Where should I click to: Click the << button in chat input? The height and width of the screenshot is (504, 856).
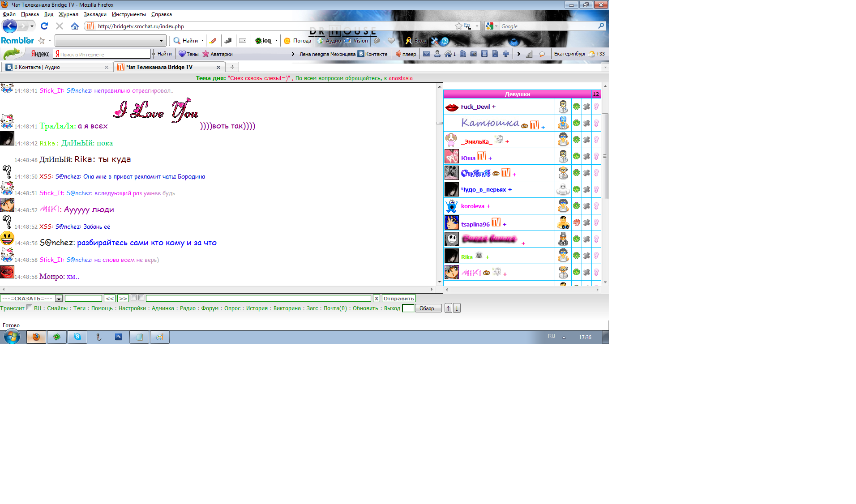(110, 299)
